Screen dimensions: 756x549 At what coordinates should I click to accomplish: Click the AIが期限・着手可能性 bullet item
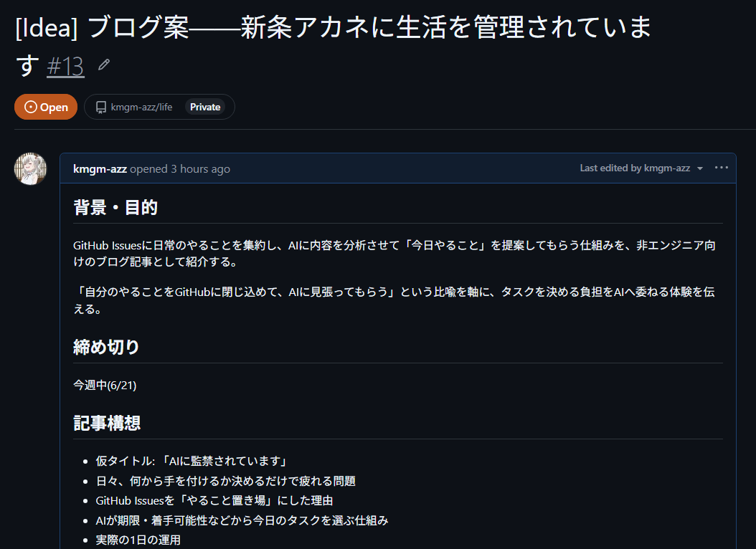pyautogui.click(x=242, y=520)
